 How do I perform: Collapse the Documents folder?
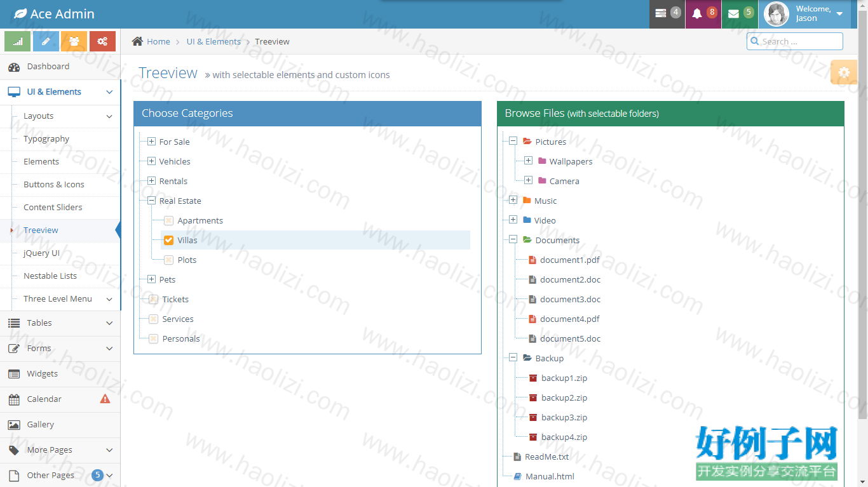[x=513, y=239]
